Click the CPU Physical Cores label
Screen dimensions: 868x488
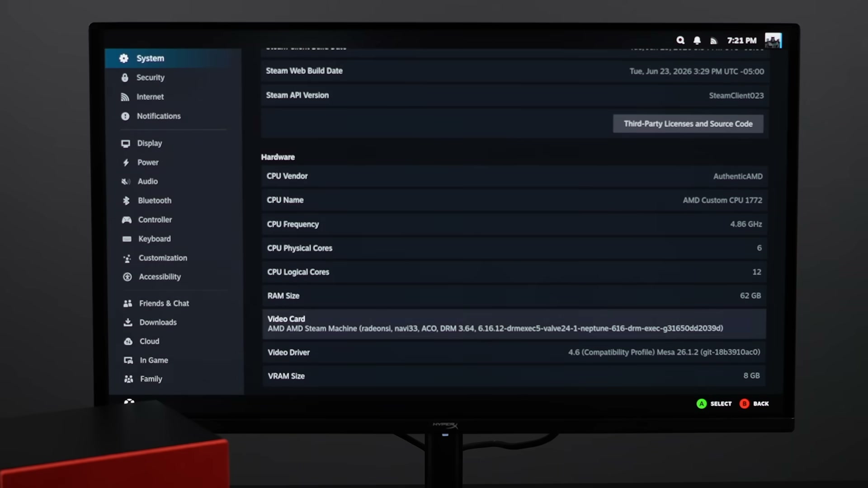pos(299,248)
